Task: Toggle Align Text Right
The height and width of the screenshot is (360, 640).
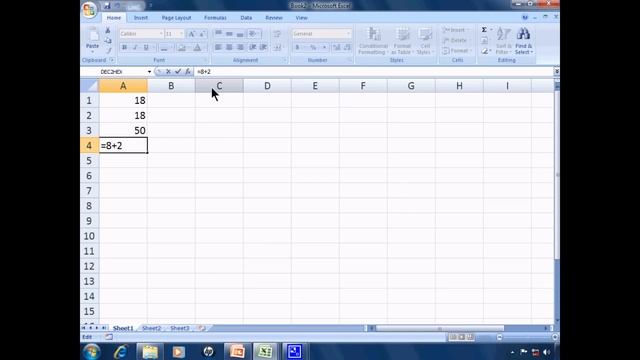Action: click(240, 47)
